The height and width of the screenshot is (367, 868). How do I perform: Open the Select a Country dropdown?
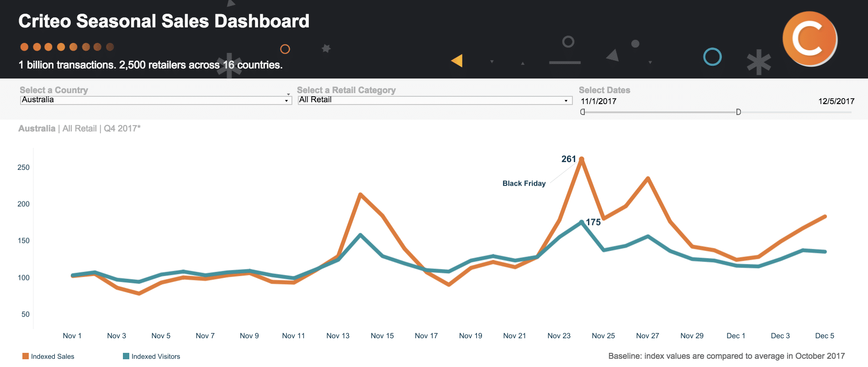tap(156, 100)
